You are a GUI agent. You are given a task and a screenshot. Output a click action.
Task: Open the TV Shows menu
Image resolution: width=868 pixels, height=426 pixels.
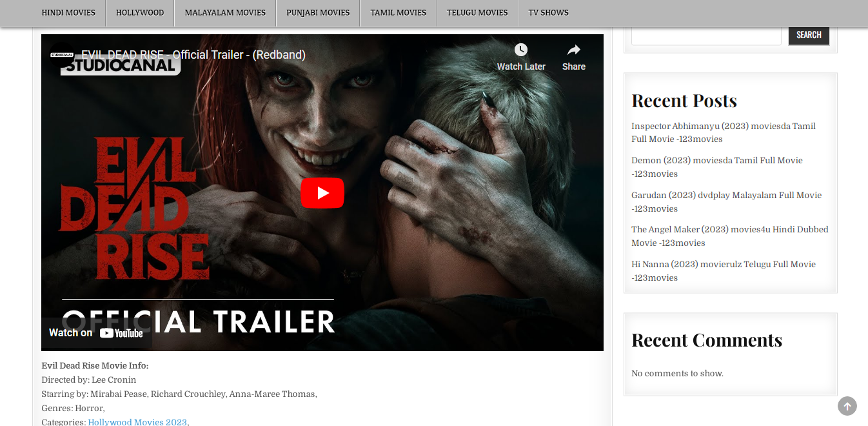(549, 13)
